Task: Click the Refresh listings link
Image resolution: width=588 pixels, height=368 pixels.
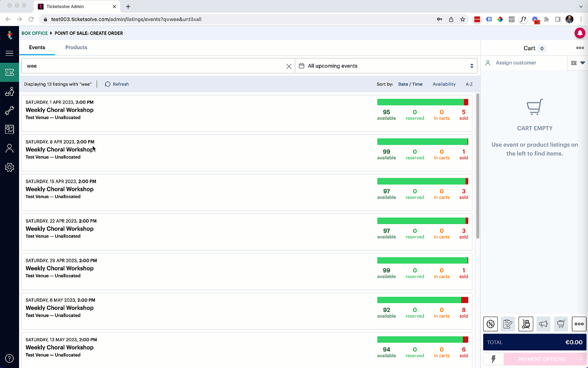Action: (x=117, y=84)
